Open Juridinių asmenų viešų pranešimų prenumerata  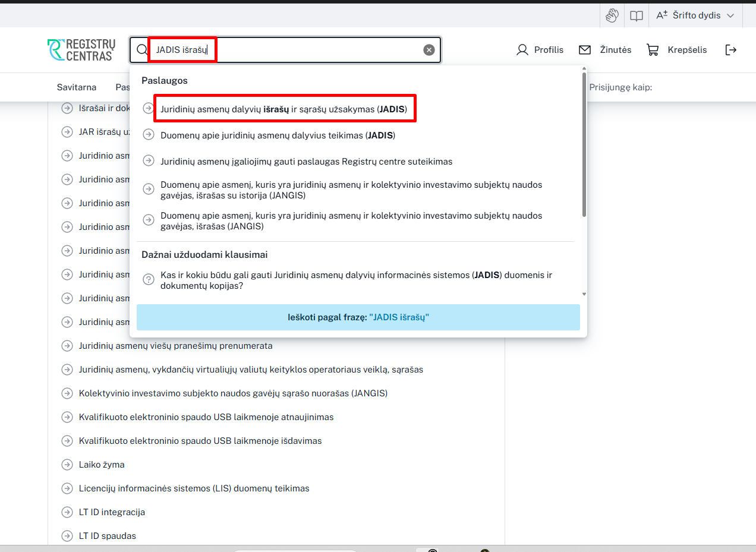[x=175, y=346]
